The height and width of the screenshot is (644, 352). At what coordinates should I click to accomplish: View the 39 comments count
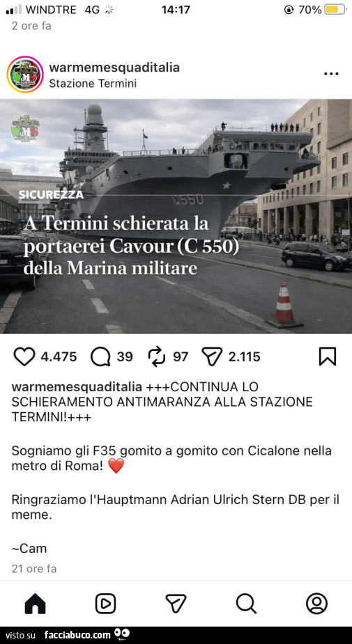(125, 356)
